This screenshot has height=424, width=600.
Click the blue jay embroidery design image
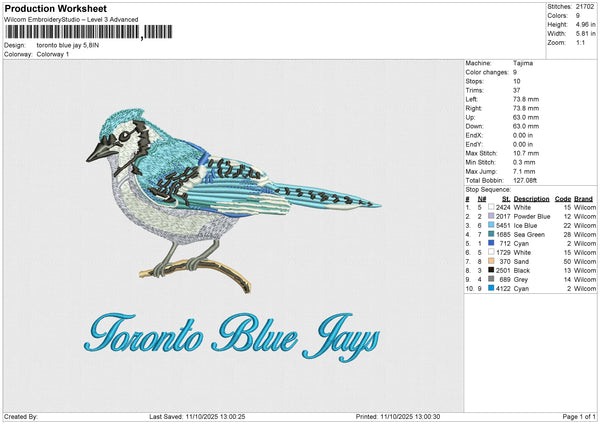point(233,201)
